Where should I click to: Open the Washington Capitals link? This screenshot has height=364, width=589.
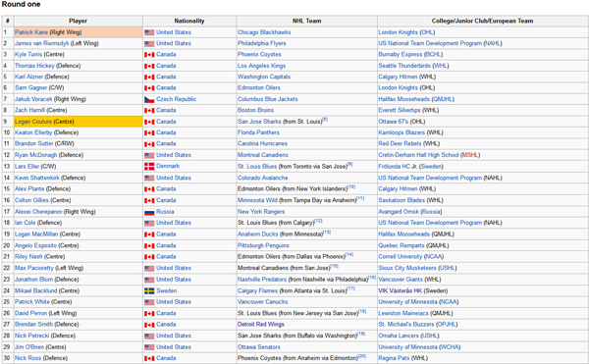pyautogui.click(x=264, y=77)
